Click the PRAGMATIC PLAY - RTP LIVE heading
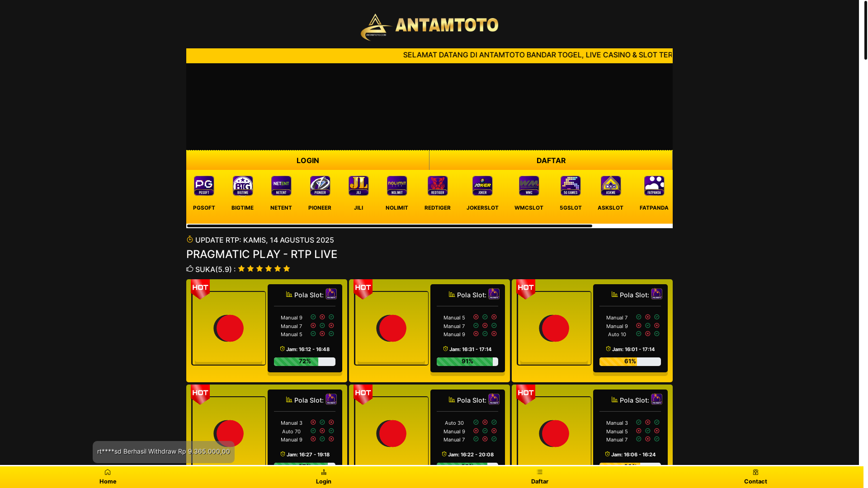The image size is (868, 488). click(x=262, y=254)
